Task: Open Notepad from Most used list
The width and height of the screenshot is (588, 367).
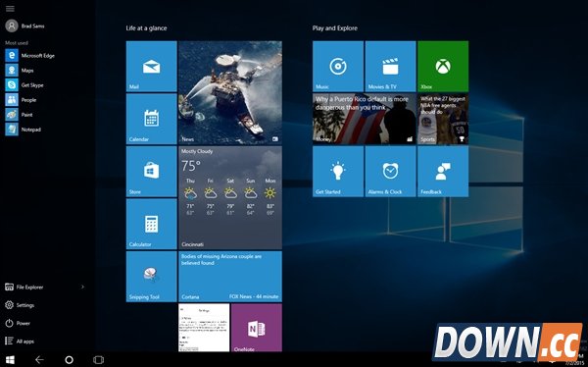Action: 24,130
